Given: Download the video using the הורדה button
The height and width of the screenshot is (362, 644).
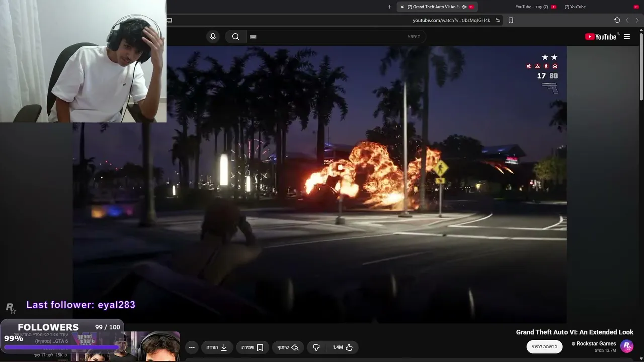Looking at the screenshot, I should coord(217,347).
